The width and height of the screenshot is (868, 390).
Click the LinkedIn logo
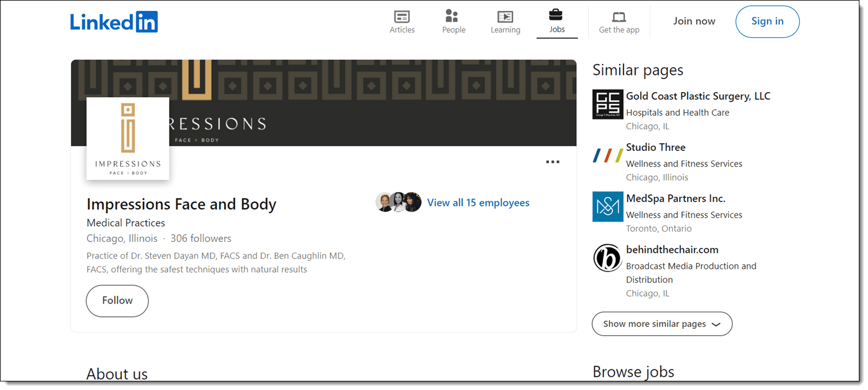(x=114, y=22)
